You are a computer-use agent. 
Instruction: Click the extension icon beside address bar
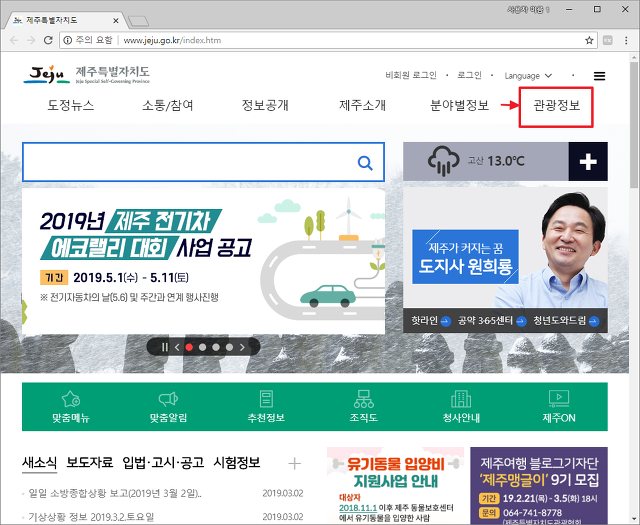click(x=608, y=40)
